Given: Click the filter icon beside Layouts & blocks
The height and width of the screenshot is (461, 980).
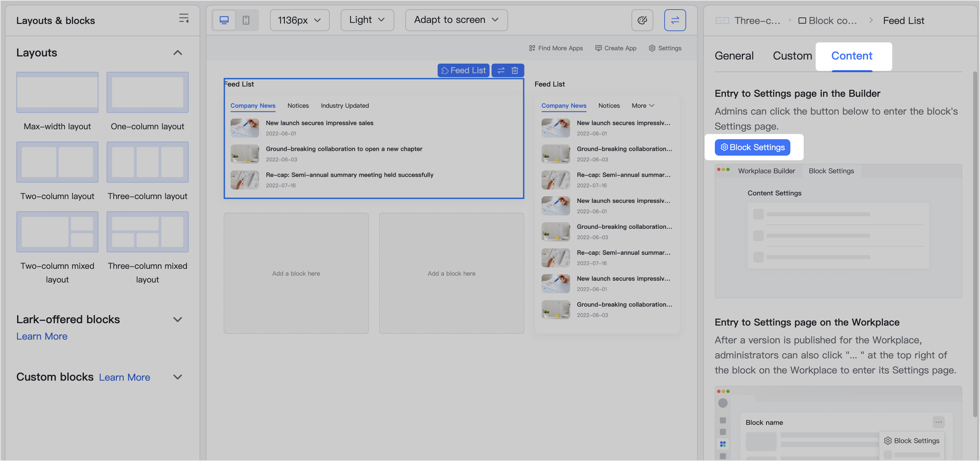Looking at the screenshot, I should pyautogui.click(x=184, y=18).
